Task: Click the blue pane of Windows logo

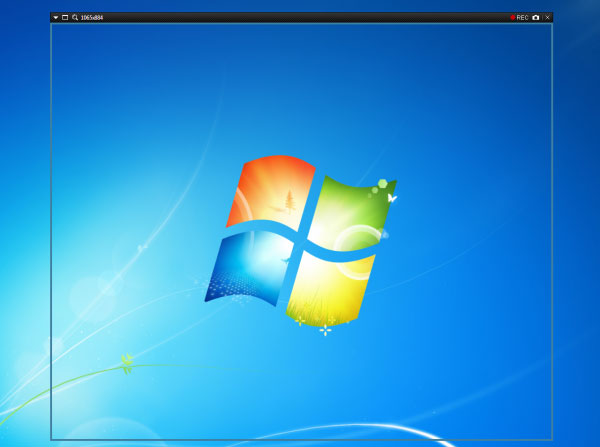Action: coord(250,265)
